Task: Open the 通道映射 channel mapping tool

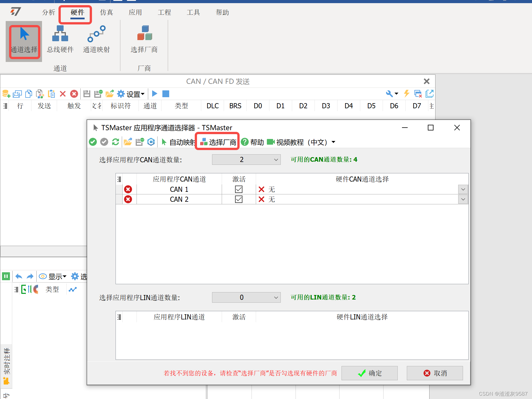Action: click(x=96, y=40)
